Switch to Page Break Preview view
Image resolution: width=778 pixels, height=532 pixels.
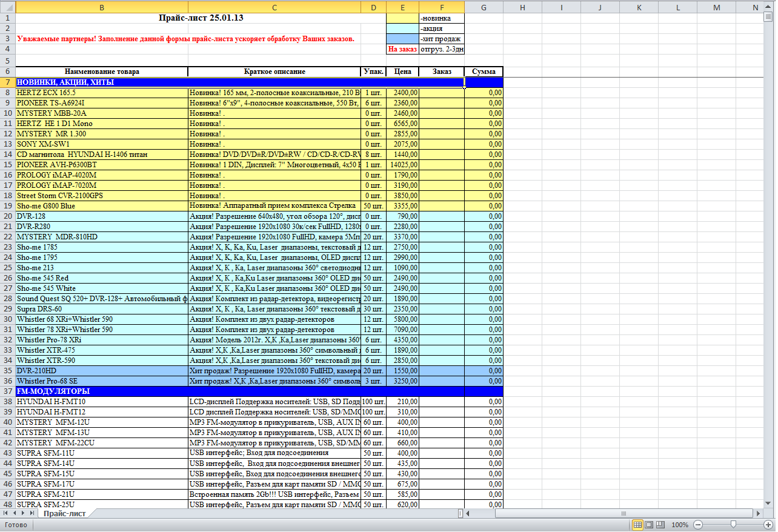tap(659, 525)
